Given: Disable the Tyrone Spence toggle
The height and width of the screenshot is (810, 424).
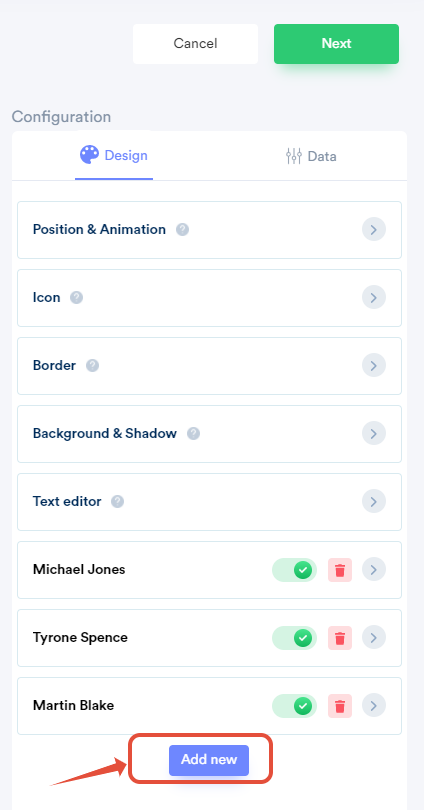Looking at the screenshot, I should tap(294, 638).
